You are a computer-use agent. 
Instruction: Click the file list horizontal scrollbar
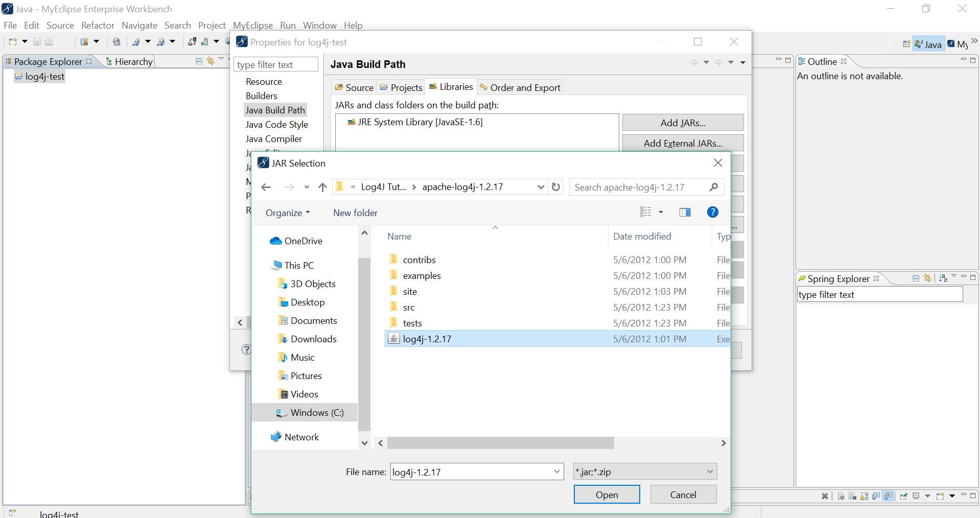500,443
